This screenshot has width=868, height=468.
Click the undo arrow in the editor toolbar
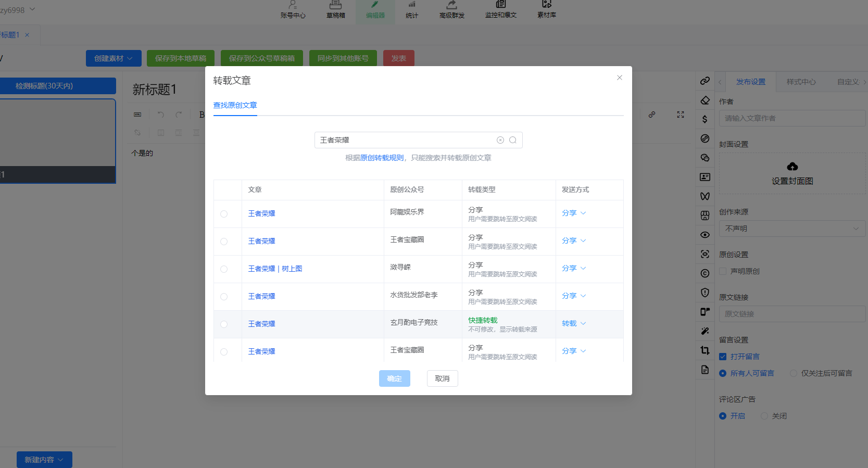[161, 115]
